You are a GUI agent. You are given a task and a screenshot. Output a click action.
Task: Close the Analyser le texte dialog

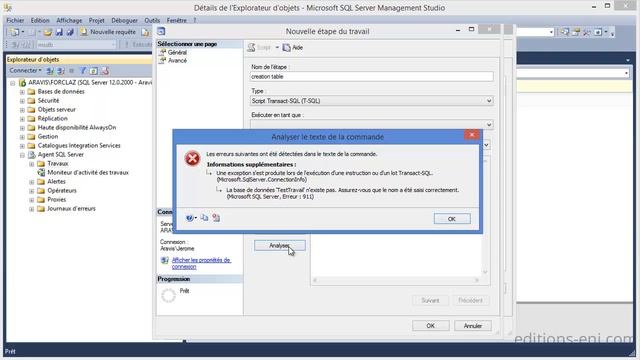(472, 135)
